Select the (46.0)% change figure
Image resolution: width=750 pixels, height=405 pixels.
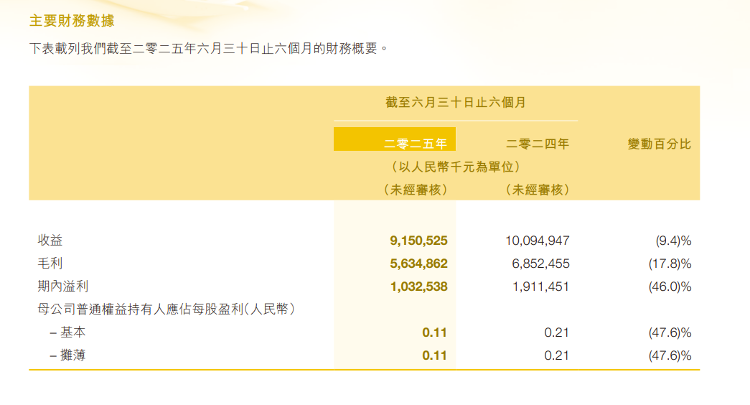coord(669,286)
